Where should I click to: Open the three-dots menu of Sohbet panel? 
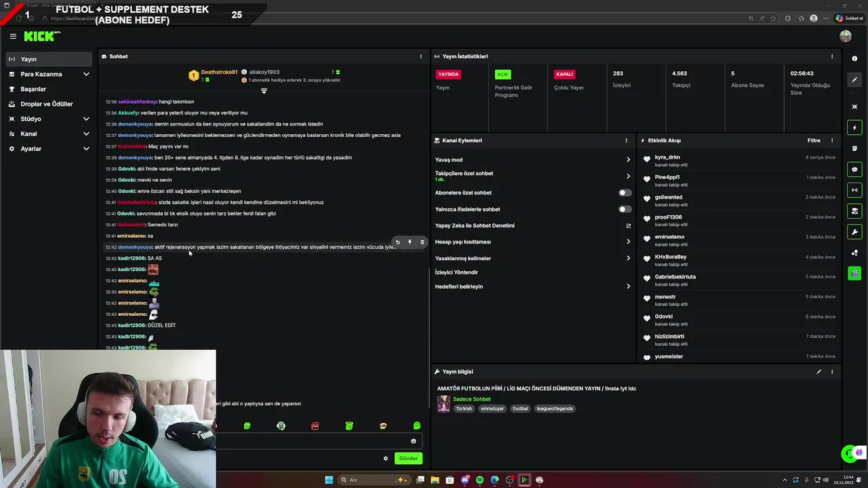pyautogui.click(x=420, y=56)
